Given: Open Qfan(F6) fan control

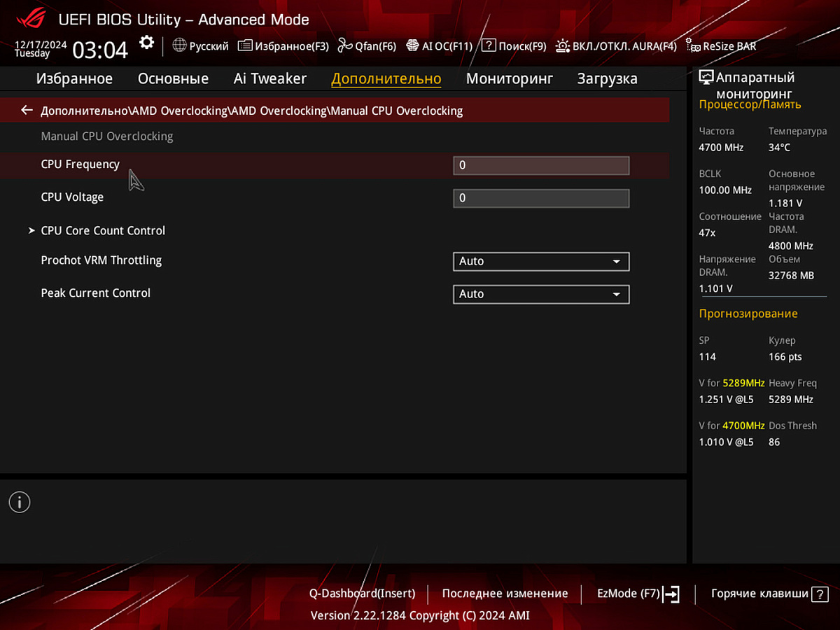Looking at the screenshot, I should [367, 46].
